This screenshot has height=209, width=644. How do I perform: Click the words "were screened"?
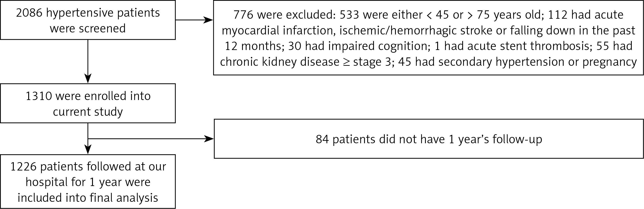[88, 28]
